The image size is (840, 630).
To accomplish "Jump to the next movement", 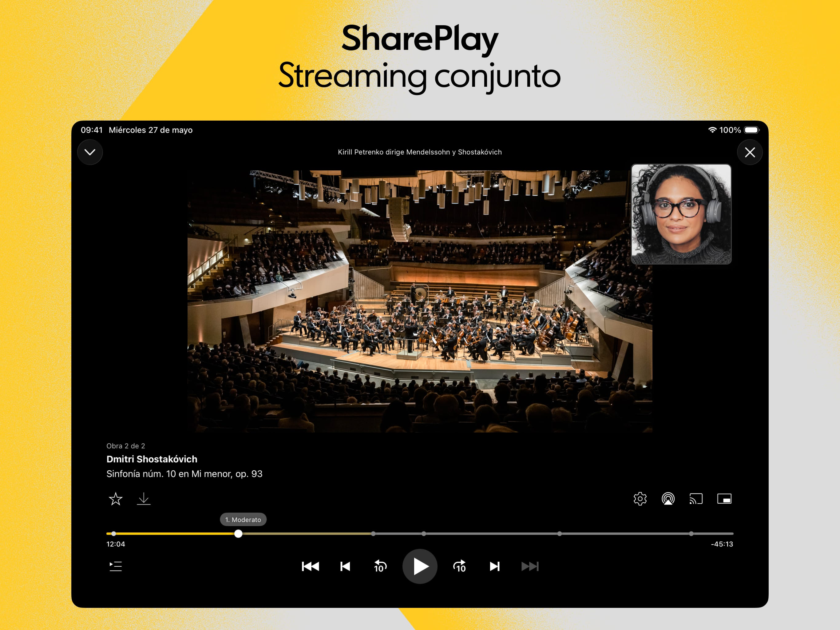I will tap(494, 566).
